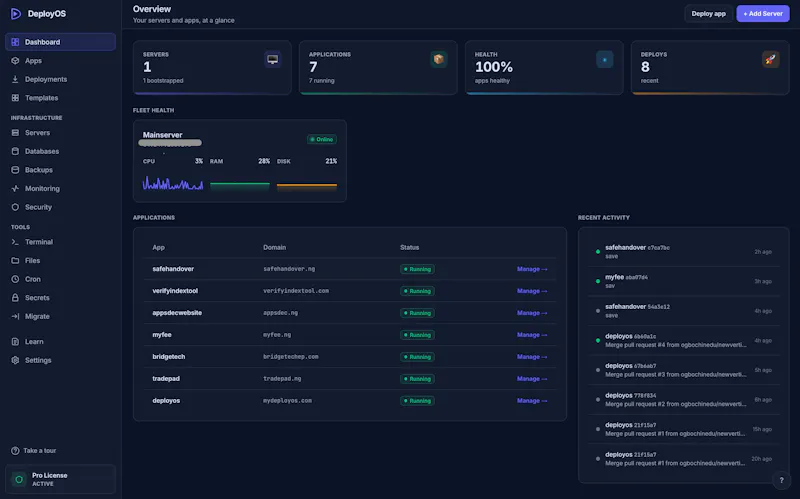Open deployos pull request #3 activity
This screenshot has height=499, width=800.
click(x=684, y=370)
